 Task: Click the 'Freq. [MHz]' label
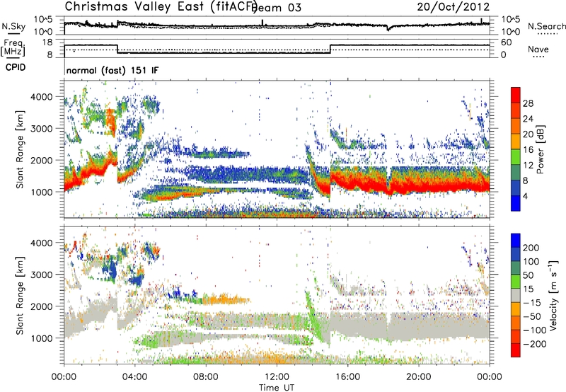tap(13, 47)
